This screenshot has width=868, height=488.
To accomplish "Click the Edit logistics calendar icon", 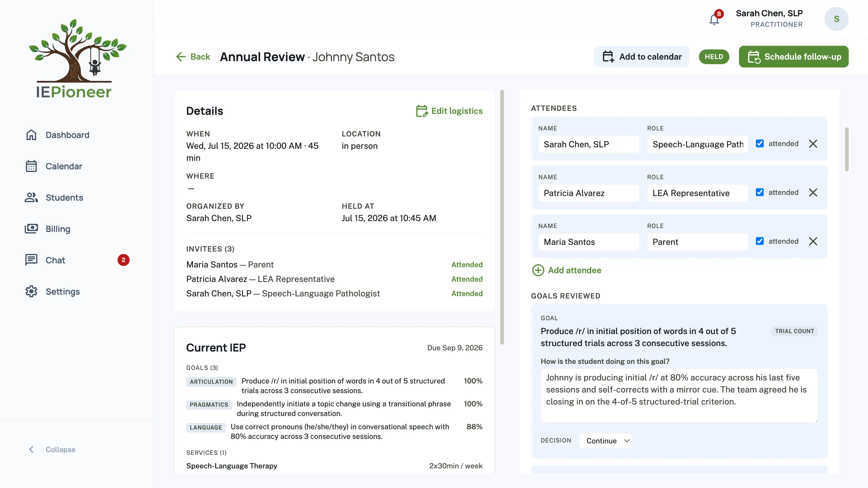I will pyautogui.click(x=422, y=111).
